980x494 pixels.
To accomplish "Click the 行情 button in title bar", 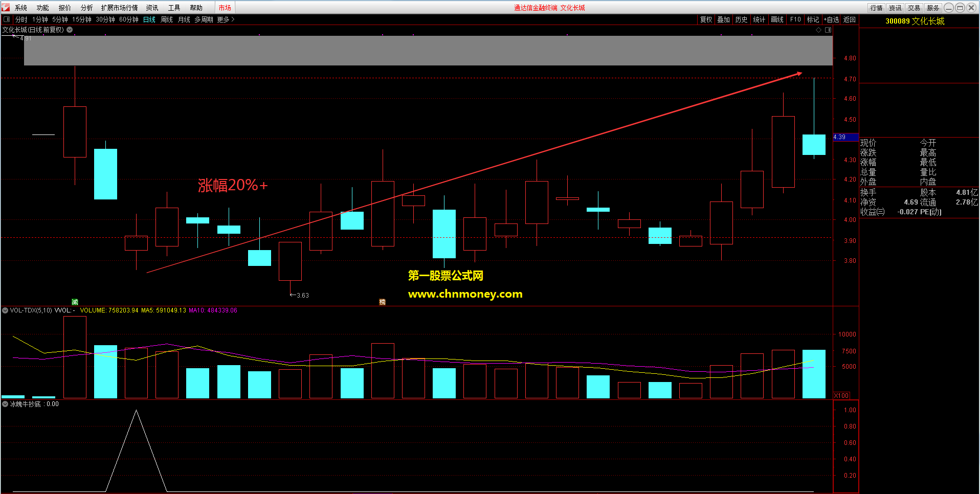I will pos(877,8).
